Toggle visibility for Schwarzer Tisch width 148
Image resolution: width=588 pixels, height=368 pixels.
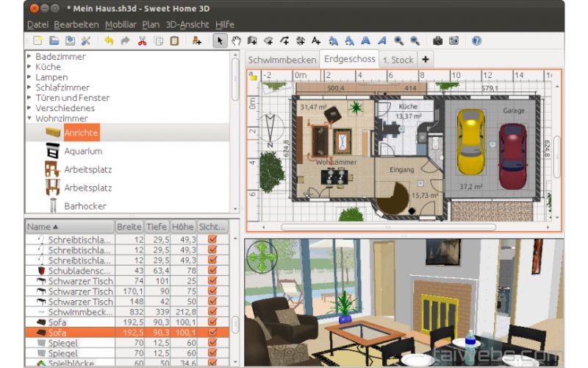(x=212, y=301)
